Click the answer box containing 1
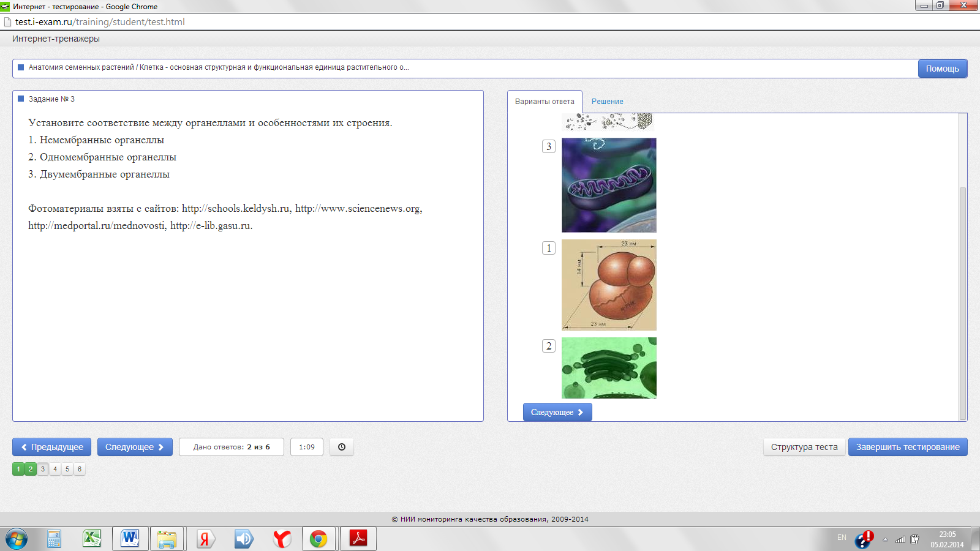 pos(549,248)
